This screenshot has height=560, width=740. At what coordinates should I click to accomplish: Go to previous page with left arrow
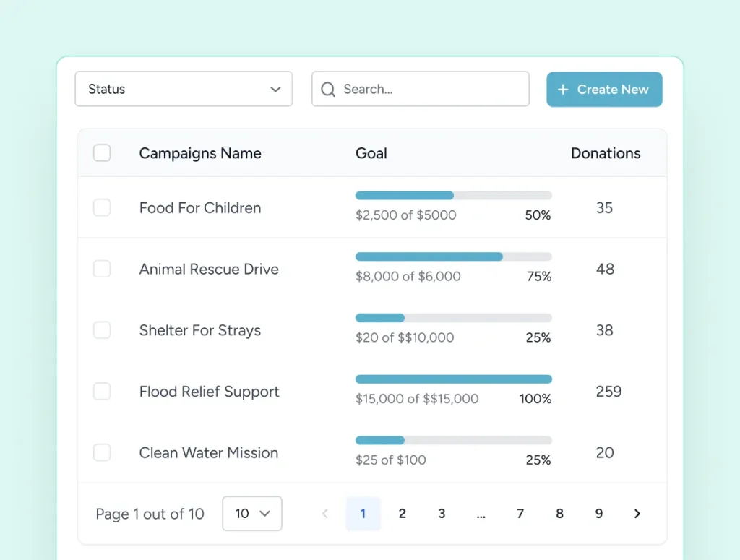pyautogui.click(x=325, y=513)
